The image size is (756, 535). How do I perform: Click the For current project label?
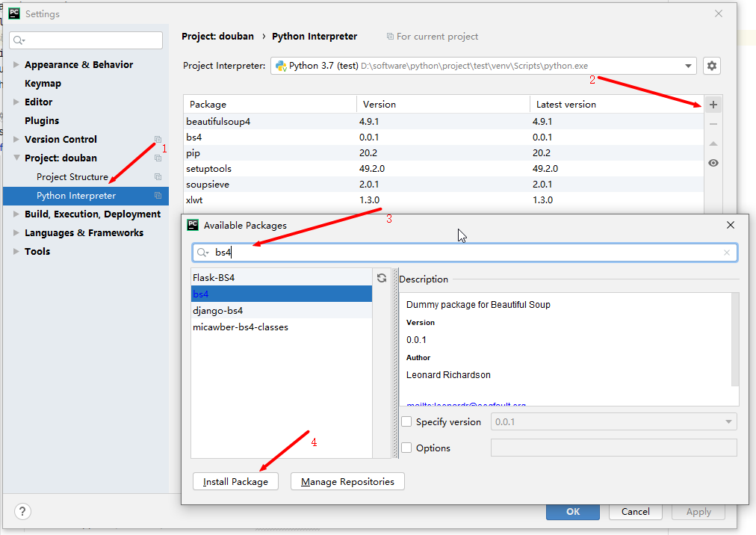(x=432, y=37)
